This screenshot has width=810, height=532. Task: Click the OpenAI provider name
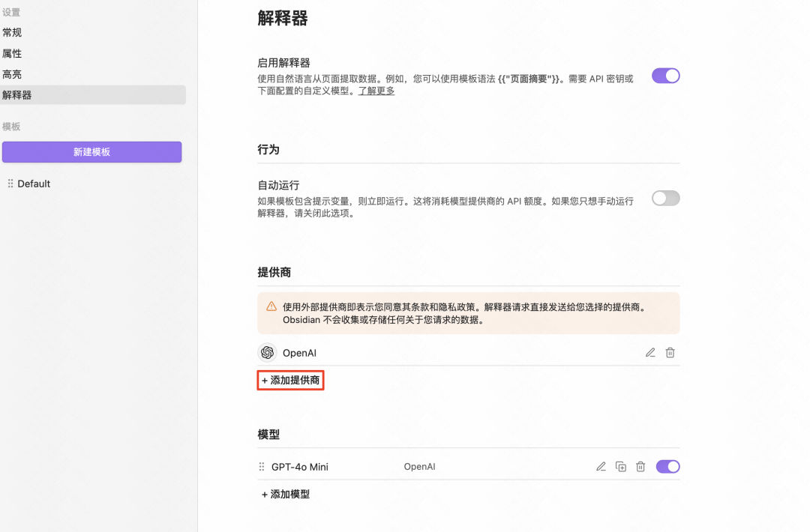[299, 353]
